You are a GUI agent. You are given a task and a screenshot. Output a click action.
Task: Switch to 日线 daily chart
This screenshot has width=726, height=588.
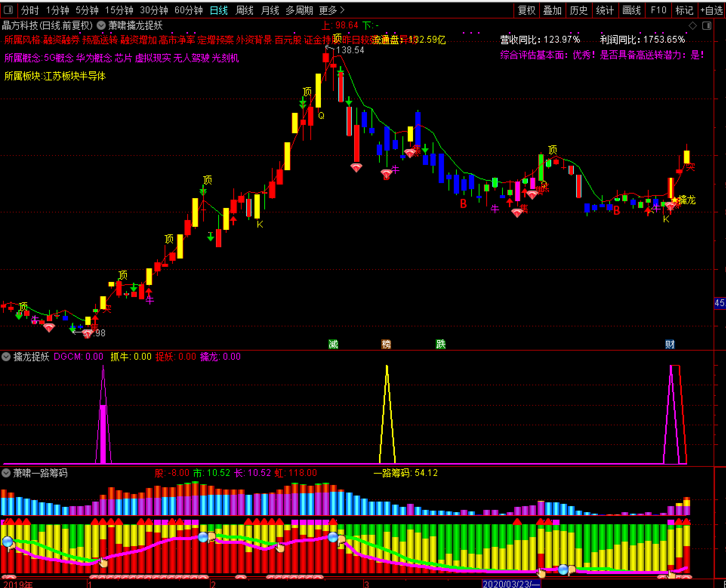coord(219,10)
